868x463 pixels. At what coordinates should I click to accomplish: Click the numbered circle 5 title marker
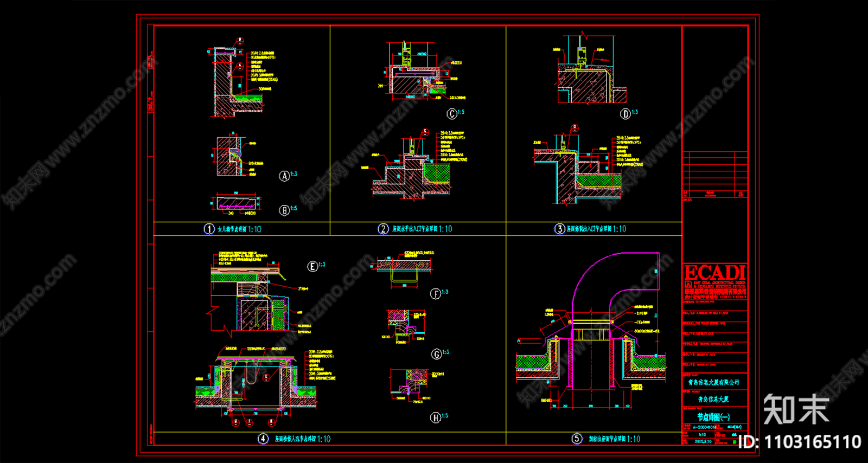[x=577, y=439]
